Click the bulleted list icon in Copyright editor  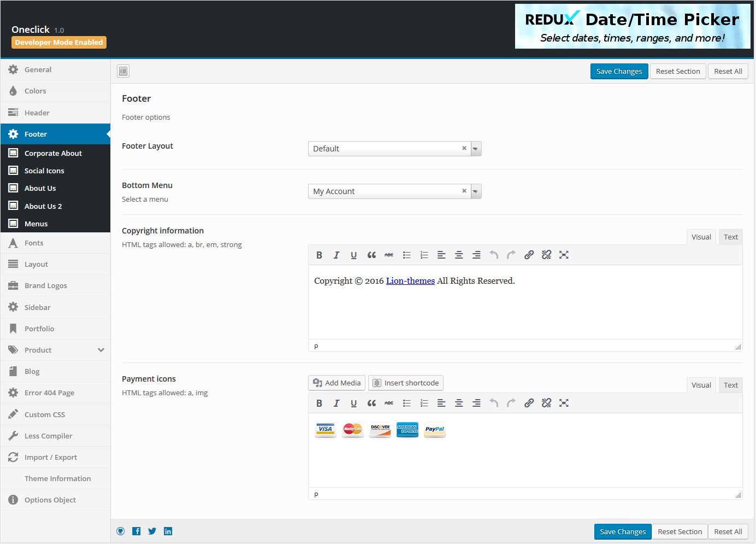pyautogui.click(x=406, y=255)
